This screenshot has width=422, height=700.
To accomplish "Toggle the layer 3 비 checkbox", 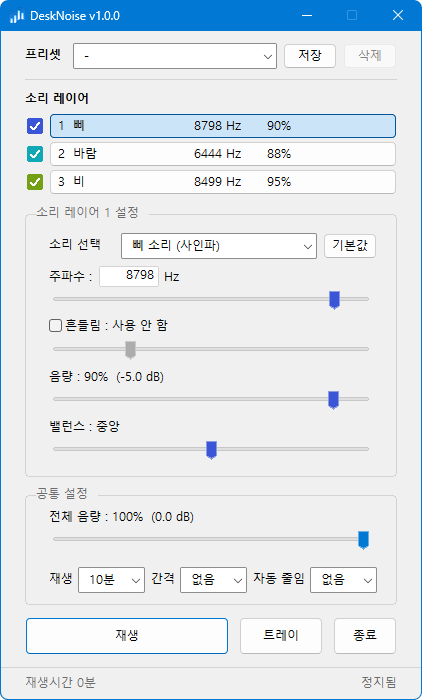I will click(x=35, y=182).
